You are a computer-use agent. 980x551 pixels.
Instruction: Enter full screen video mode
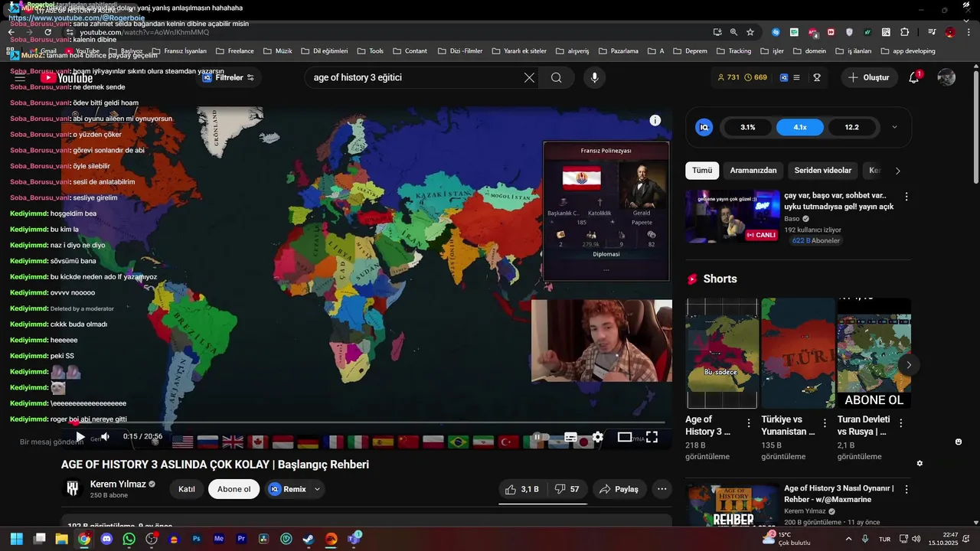tap(652, 437)
